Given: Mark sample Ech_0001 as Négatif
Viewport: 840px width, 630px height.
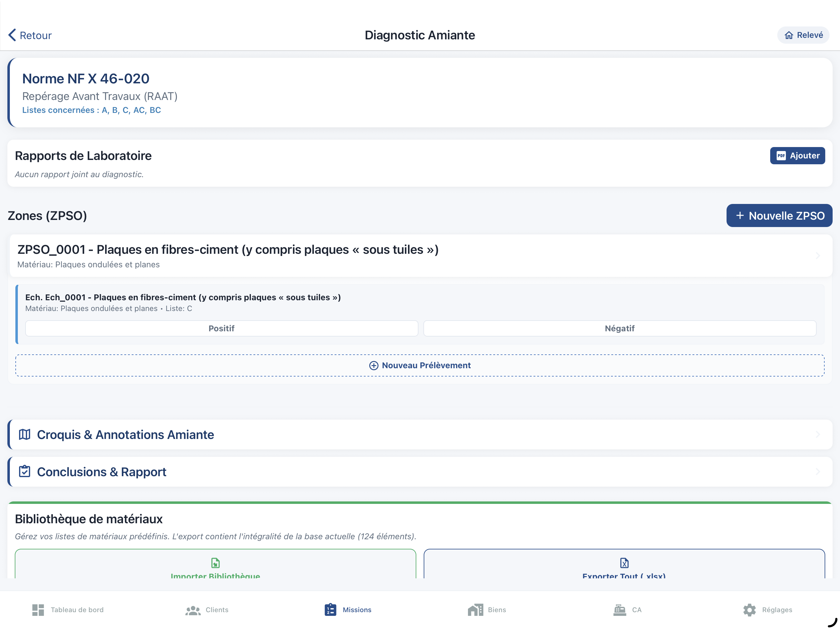Looking at the screenshot, I should (x=619, y=328).
